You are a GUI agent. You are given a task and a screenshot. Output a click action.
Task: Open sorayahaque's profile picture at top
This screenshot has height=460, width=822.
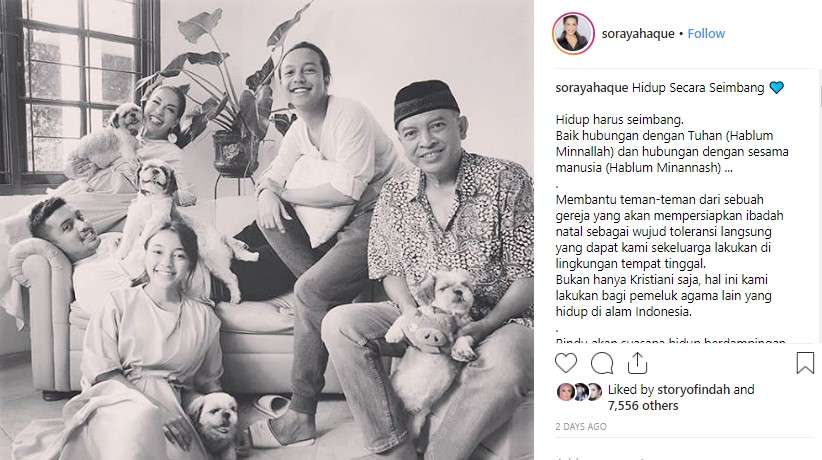(x=574, y=34)
